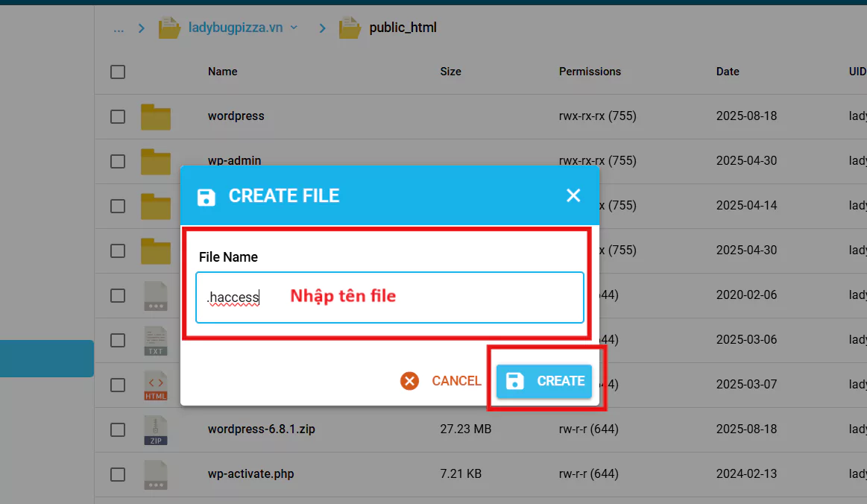This screenshot has height=504, width=867.
Task: Click the public_html folder icon
Action: (350, 28)
